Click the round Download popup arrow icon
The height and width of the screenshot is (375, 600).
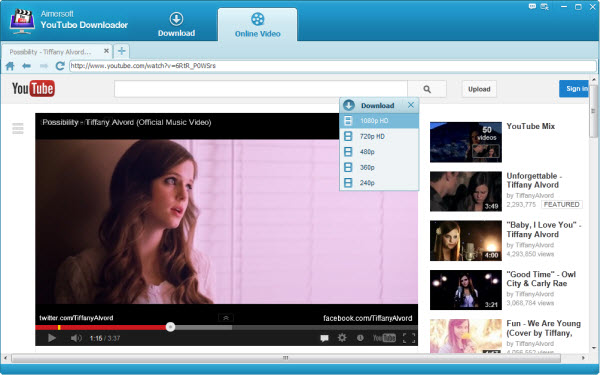349,105
